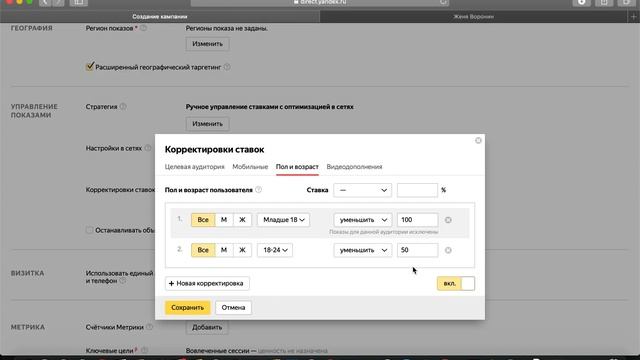Screen dimensions: 640x360
Task: Click Изменить under Регион показов
Action: (207, 44)
